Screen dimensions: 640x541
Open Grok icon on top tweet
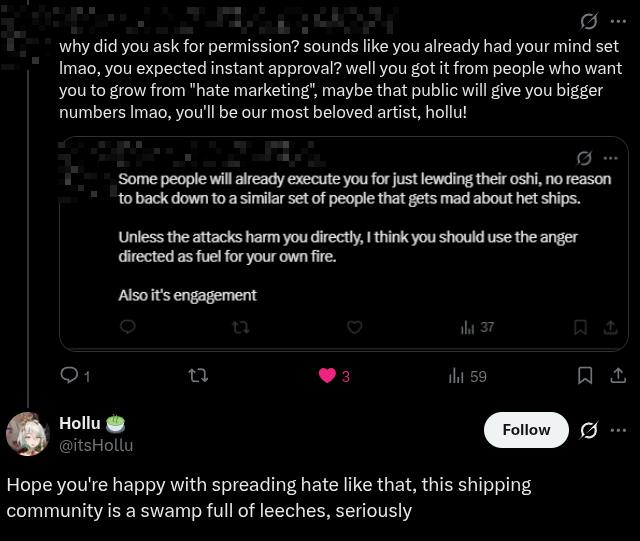pyautogui.click(x=589, y=21)
